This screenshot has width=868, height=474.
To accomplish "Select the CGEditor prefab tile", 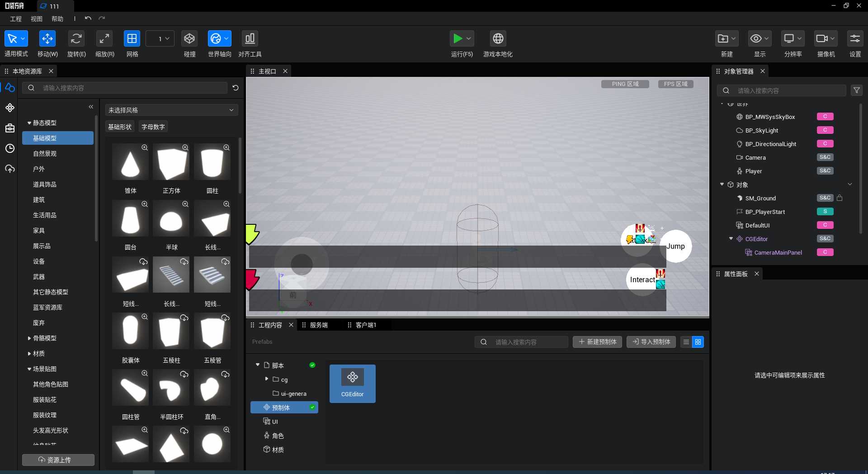I will [x=353, y=384].
